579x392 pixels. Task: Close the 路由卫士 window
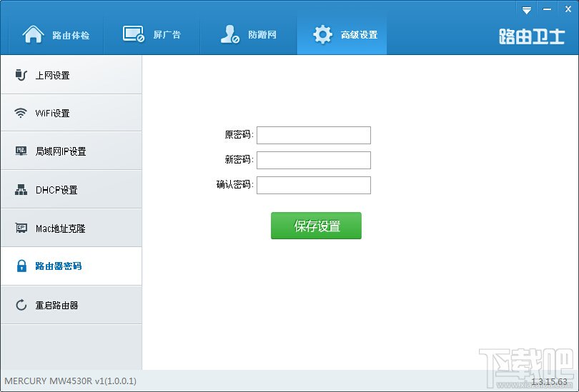568,9
